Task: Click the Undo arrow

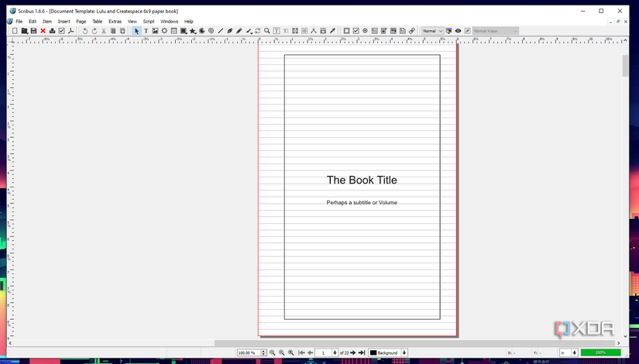Action: [84, 31]
